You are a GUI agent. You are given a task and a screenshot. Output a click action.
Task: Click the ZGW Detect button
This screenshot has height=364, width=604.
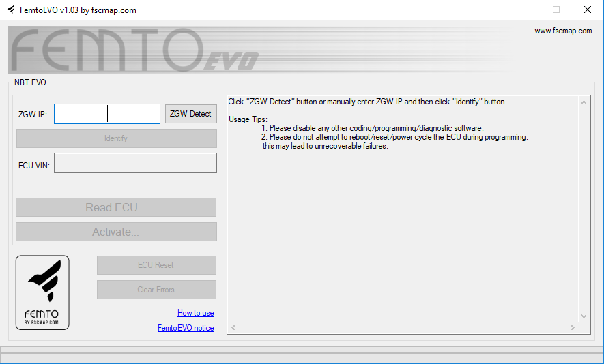click(x=190, y=114)
